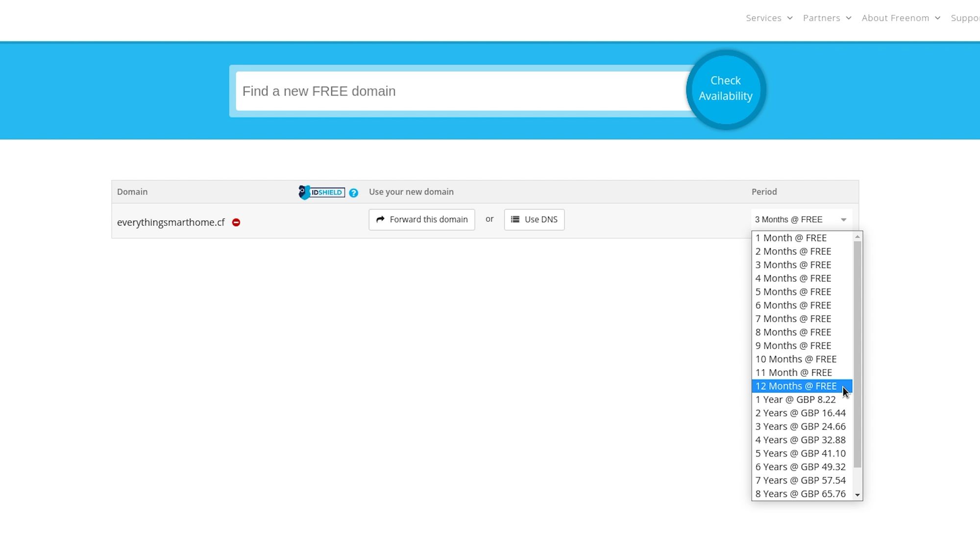Image resolution: width=980 pixels, height=551 pixels.
Task: Select 11 Month @ FREE option
Action: coord(802,373)
